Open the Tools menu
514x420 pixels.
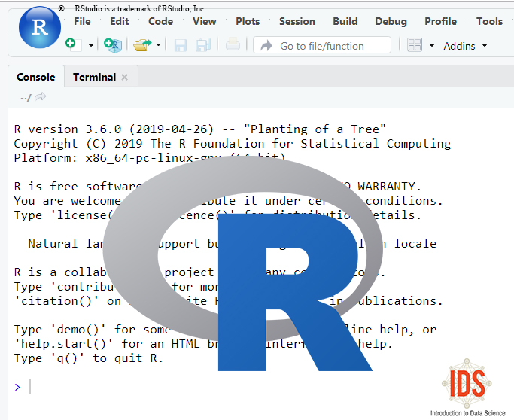coord(489,21)
